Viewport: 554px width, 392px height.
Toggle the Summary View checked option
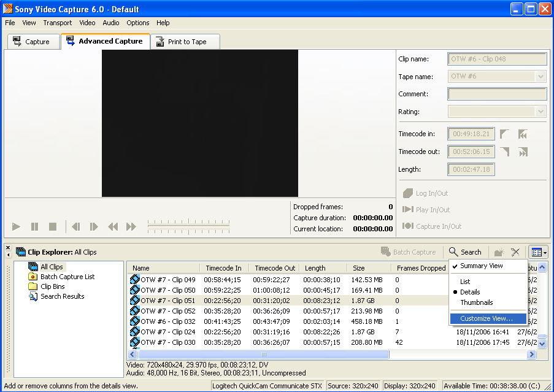coord(482,266)
